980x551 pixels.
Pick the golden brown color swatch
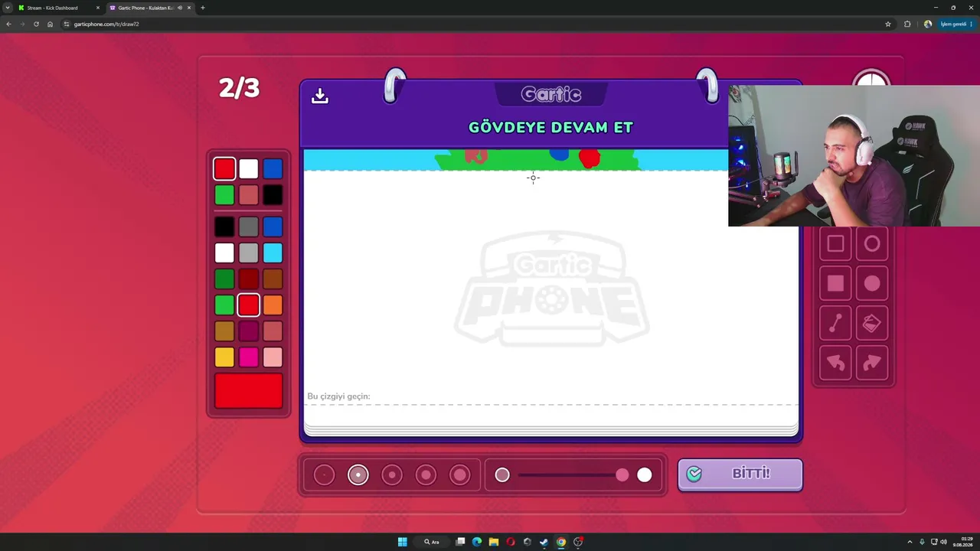point(224,331)
